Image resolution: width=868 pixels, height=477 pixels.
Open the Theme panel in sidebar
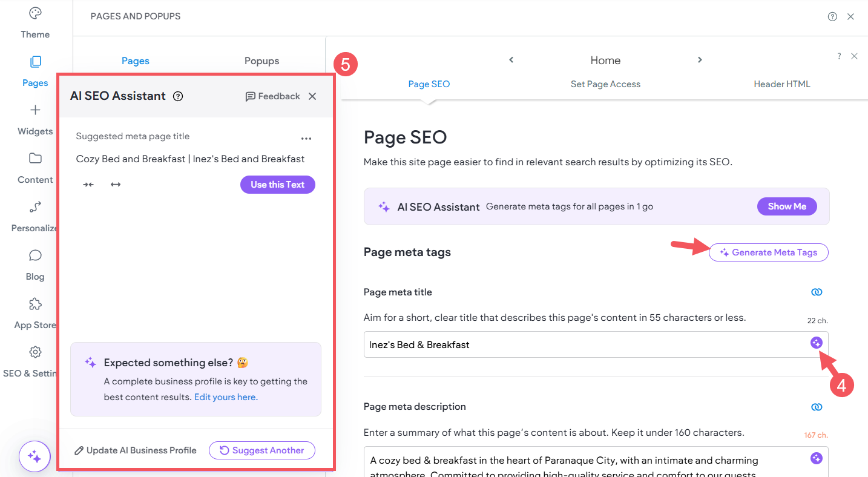pos(35,22)
